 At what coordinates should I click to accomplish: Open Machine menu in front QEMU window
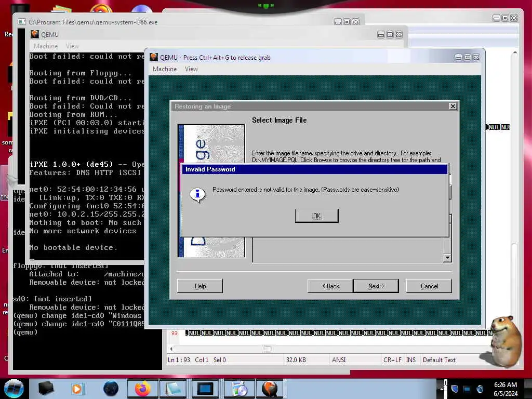click(165, 69)
